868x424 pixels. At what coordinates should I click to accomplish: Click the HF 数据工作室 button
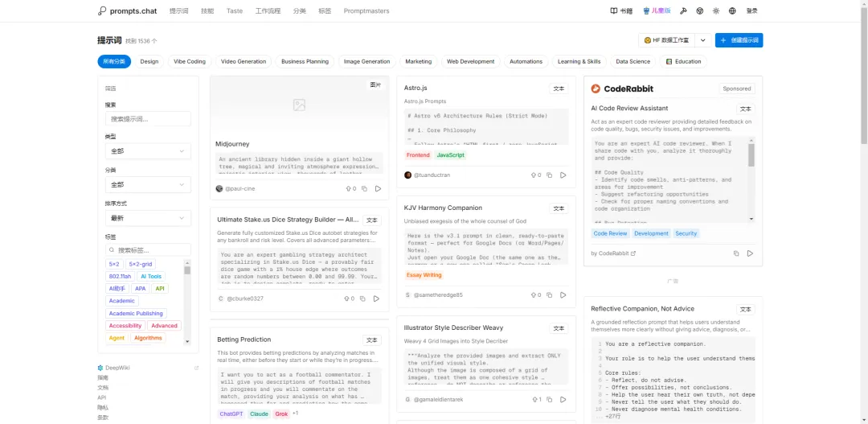click(666, 40)
